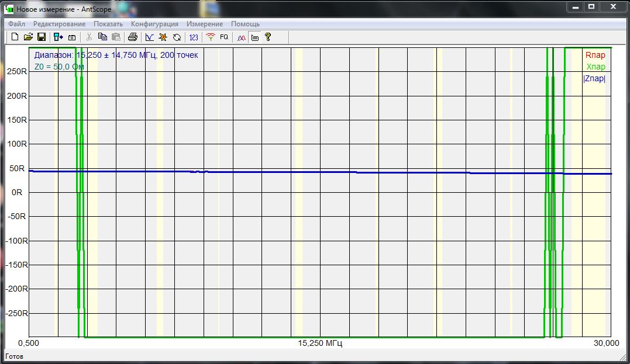Expand the Измерение menu
Screen dimensions: 630x364
tap(205, 24)
